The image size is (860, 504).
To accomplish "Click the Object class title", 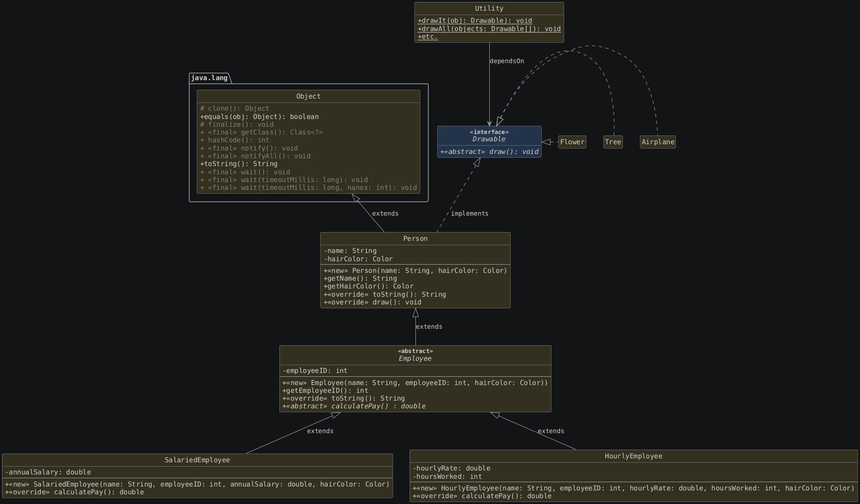I will 309,97.
